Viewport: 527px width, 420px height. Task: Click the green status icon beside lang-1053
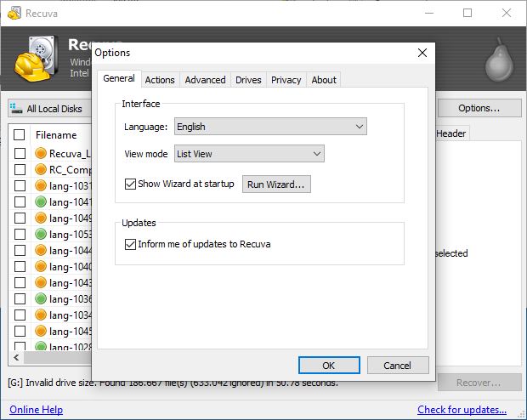coord(41,234)
